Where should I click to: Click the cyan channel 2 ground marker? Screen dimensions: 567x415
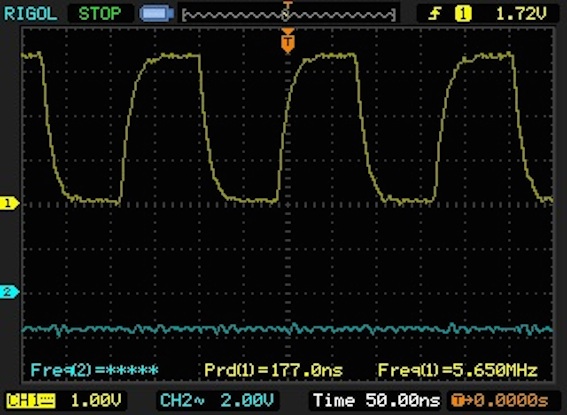click(9, 292)
